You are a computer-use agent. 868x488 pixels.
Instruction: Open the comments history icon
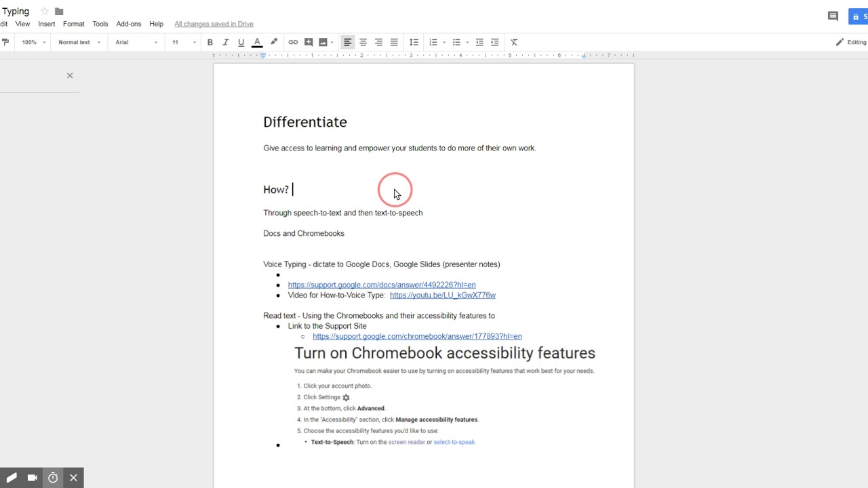point(833,16)
